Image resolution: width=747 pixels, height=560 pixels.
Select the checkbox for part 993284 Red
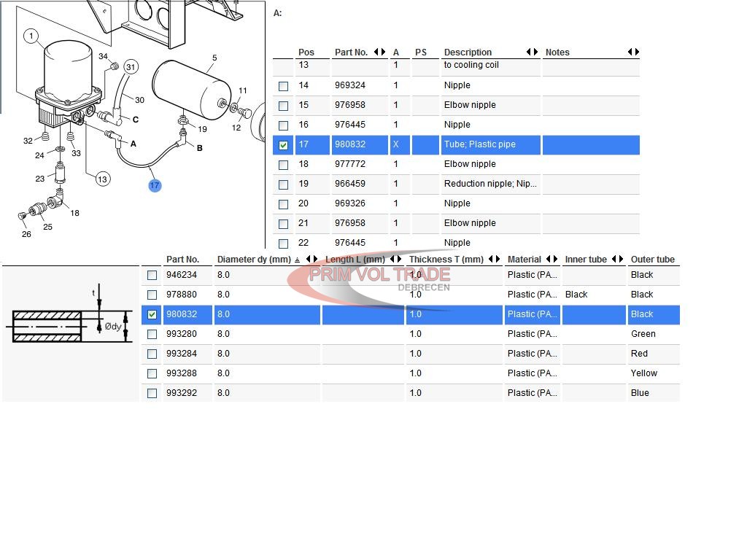tap(152, 354)
